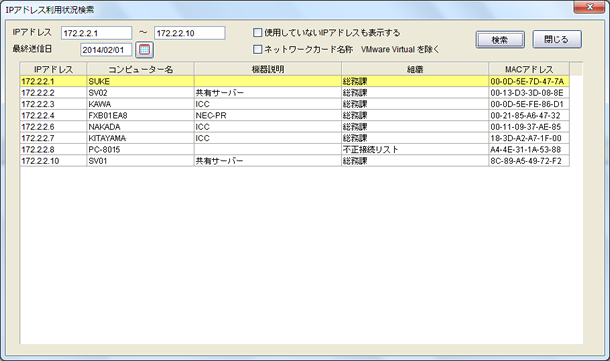Select ICC description in KAWA row
The width and height of the screenshot is (610, 361).
[x=268, y=104]
